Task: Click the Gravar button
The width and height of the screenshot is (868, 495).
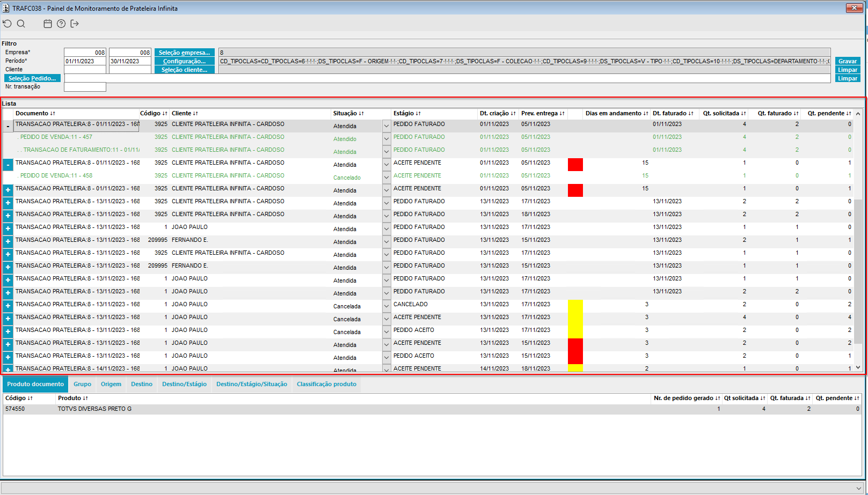Action: (848, 61)
